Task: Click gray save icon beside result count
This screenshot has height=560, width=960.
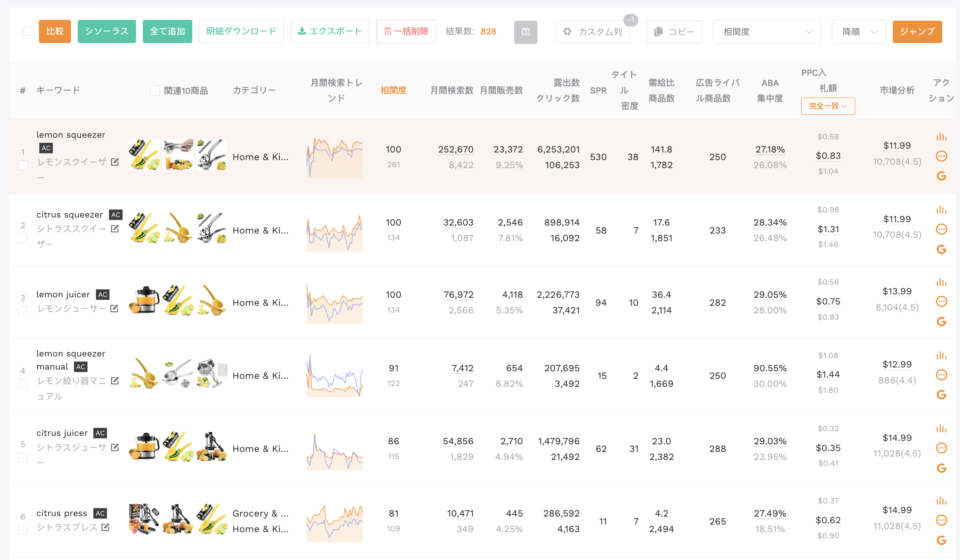Action: point(526,32)
